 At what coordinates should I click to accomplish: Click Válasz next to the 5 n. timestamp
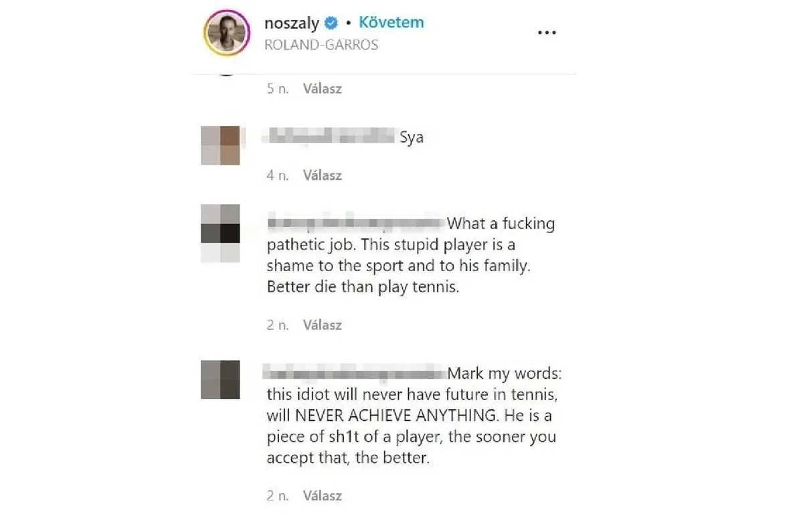(323, 88)
